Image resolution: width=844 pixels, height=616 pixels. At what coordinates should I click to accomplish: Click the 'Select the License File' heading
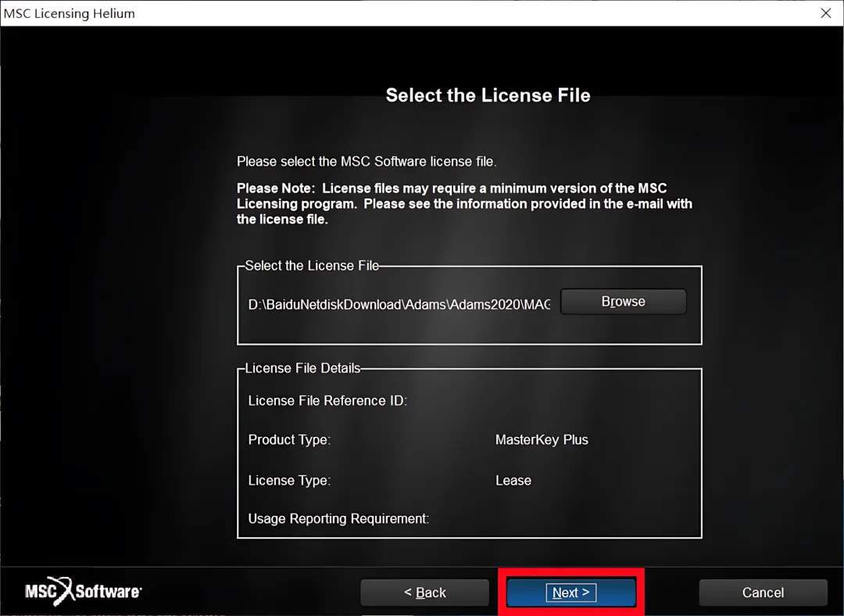pos(488,95)
